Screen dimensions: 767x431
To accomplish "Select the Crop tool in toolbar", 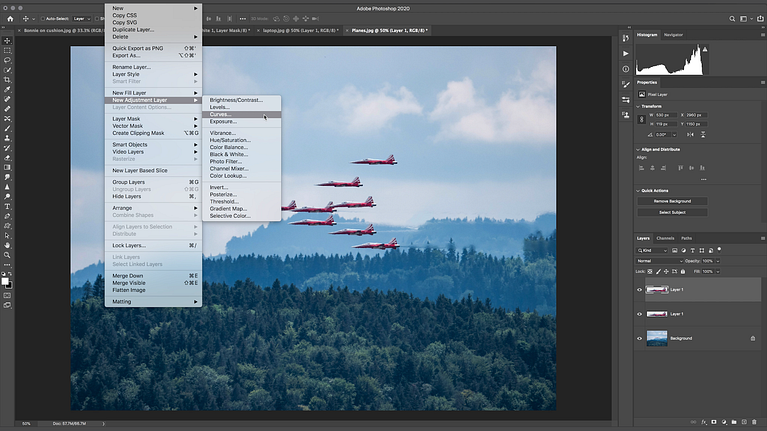I will click(x=7, y=80).
